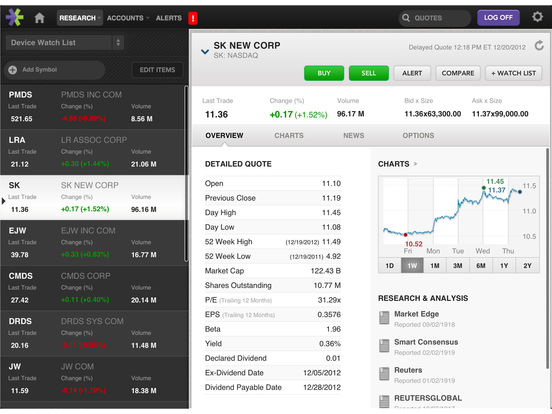This screenshot has width=552, height=414.
Task: Expand the Charts section arrow
Action: point(415,164)
